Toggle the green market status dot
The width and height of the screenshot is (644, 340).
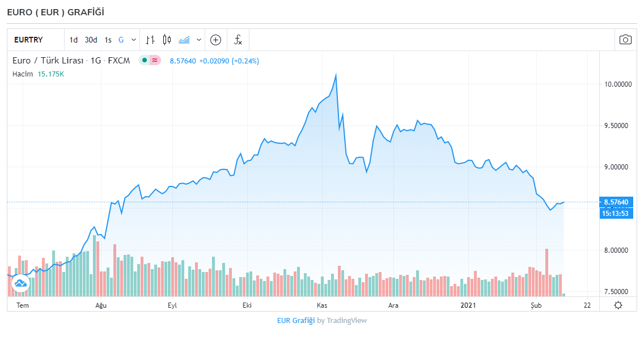(144, 60)
